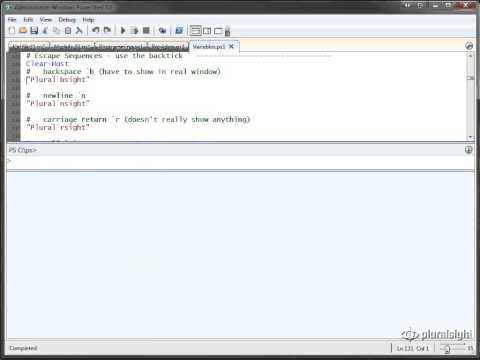
Task: Select the Variables.ps1 tab
Action: tap(209, 47)
